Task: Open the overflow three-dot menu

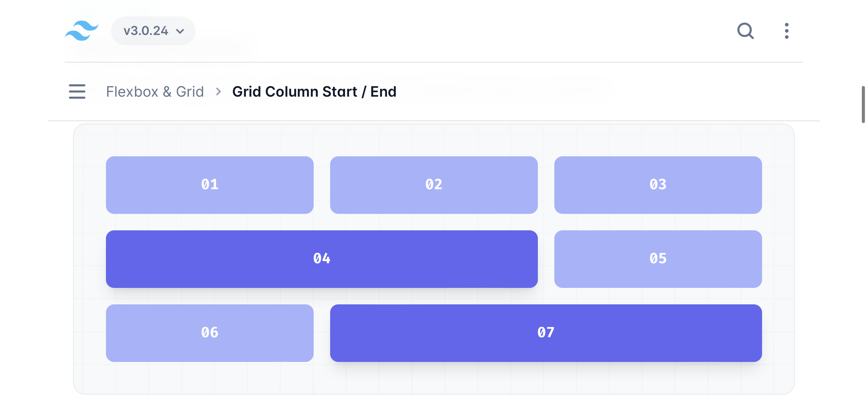Action: [786, 31]
